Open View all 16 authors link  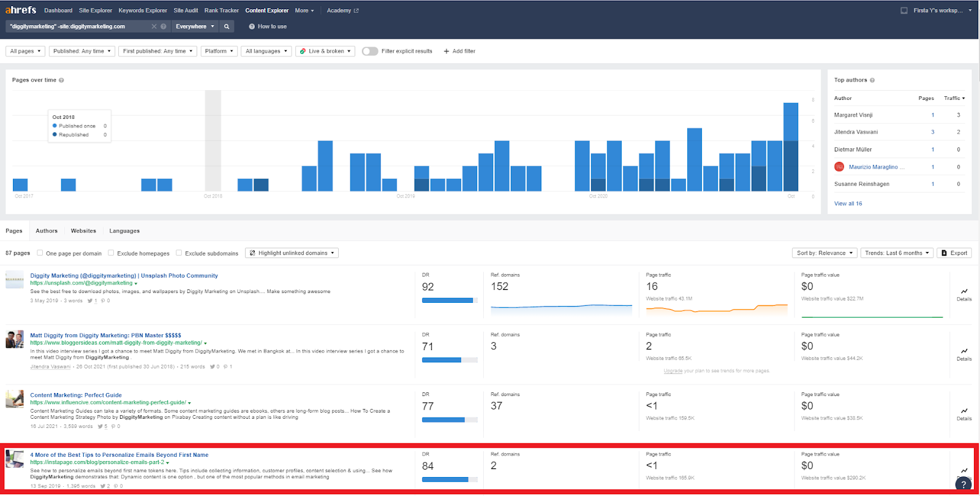848,204
